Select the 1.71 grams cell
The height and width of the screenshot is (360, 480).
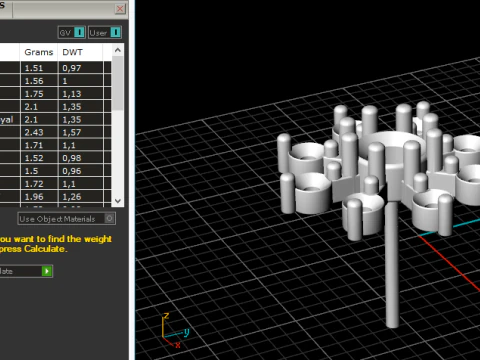[x=39, y=145]
